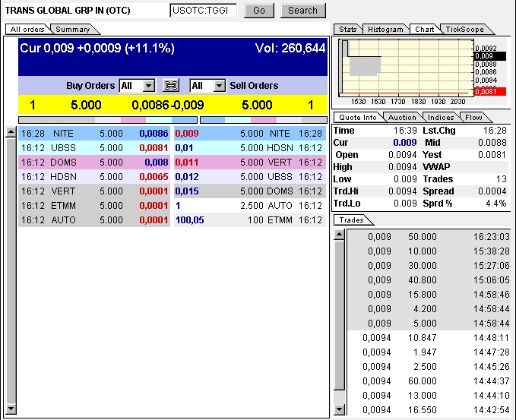
Task: Select the Chart tab
Action: (424, 30)
